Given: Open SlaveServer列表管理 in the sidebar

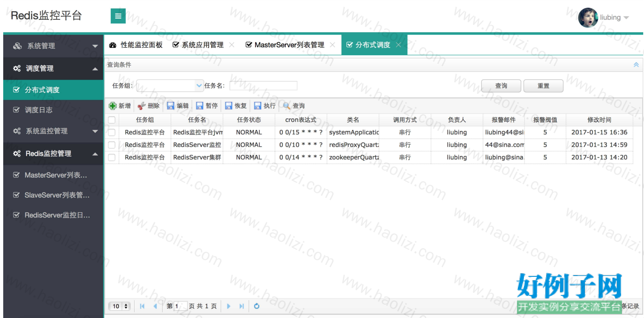Looking at the screenshot, I should click(x=53, y=195).
